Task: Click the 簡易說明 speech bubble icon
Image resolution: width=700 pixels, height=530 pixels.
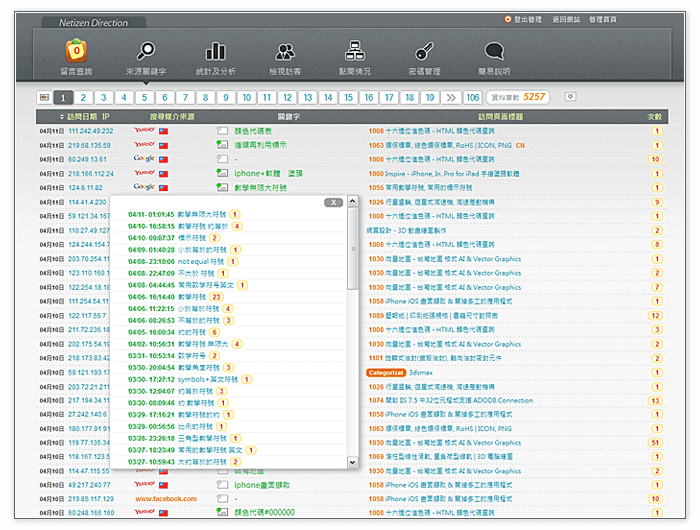Action: point(493,52)
